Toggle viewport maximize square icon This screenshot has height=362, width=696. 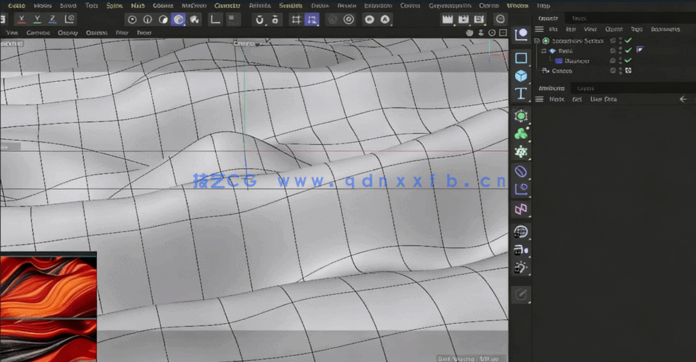click(503, 33)
